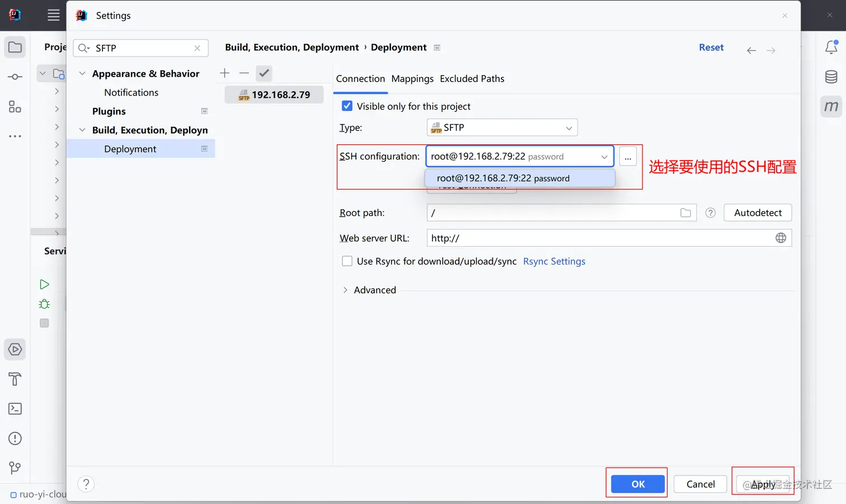846x504 pixels.
Task: Click Build, Execution, Deployment breadcrumb
Action: (x=292, y=48)
